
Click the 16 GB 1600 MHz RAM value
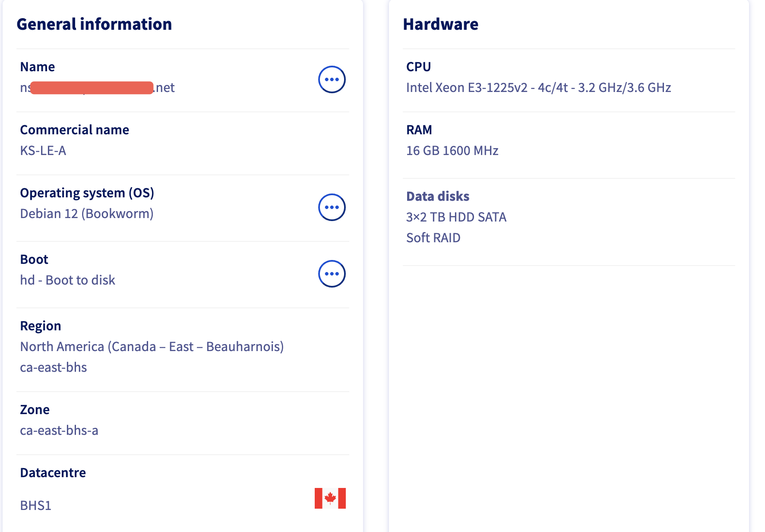[452, 151]
